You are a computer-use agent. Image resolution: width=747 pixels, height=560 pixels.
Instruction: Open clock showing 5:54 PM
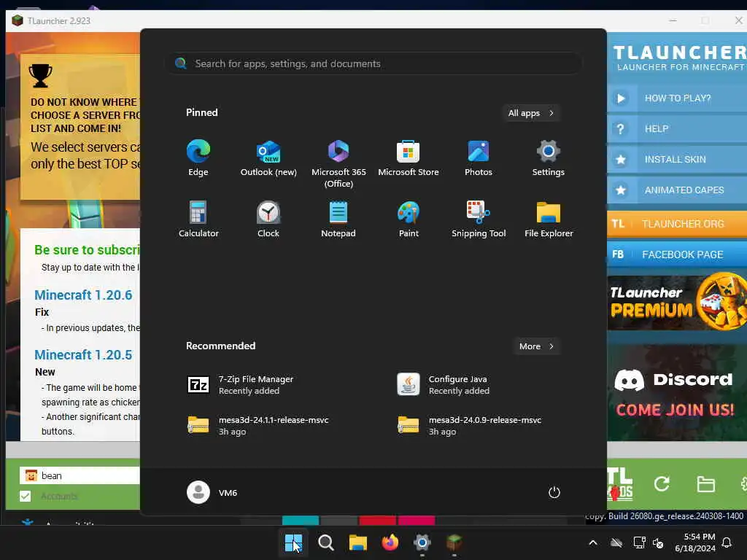(695, 542)
